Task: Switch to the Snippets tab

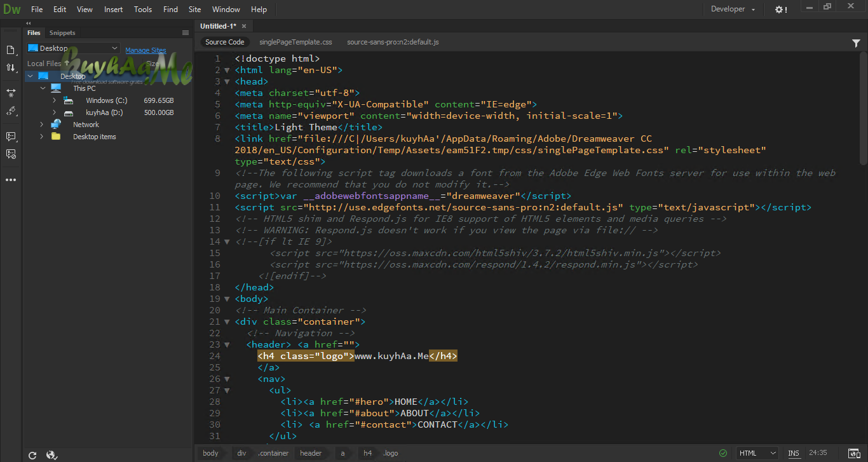Action: click(62, 32)
